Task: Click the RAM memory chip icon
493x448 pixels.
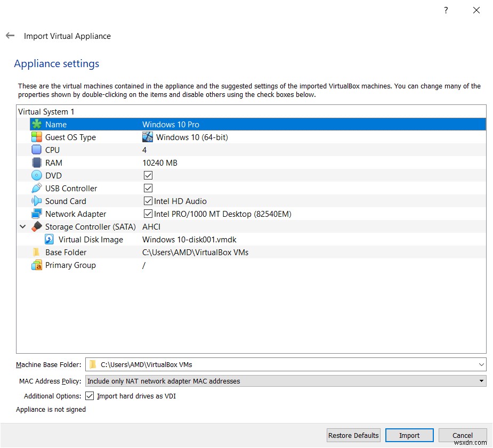Action: coord(36,162)
